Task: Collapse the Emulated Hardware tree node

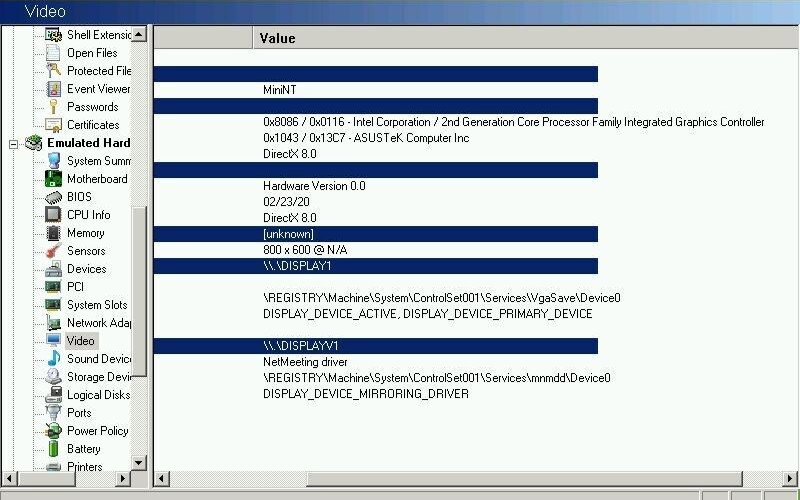Action: 13,144
